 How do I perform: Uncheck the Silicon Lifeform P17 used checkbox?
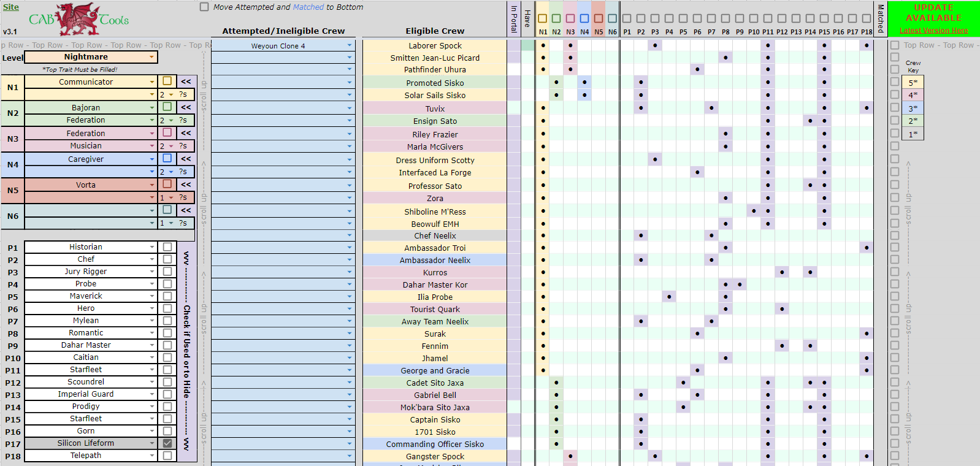(167, 443)
